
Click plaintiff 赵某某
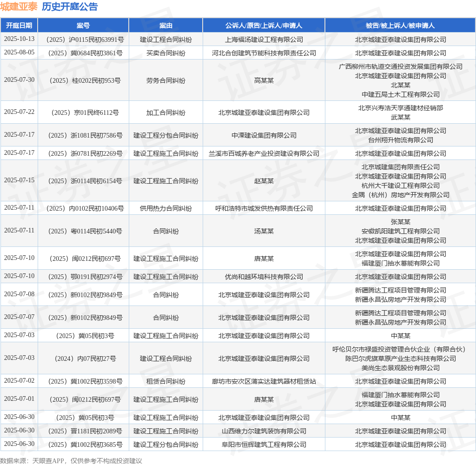(264, 181)
